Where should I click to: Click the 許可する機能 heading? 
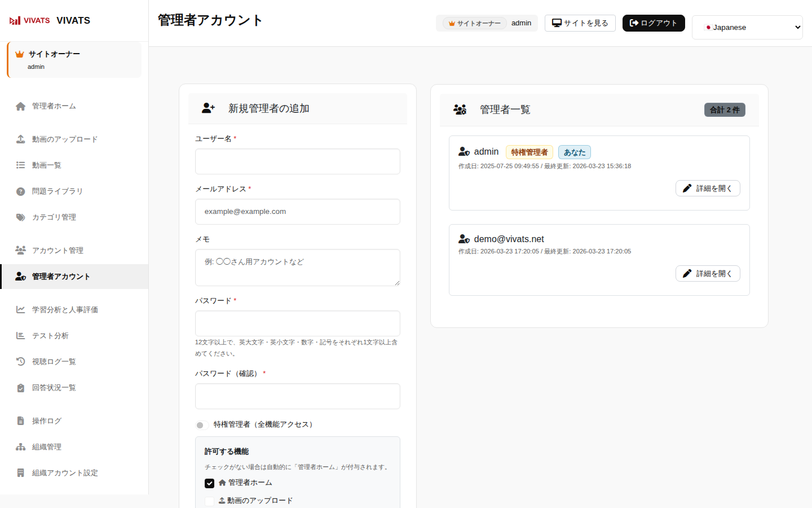point(227,452)
